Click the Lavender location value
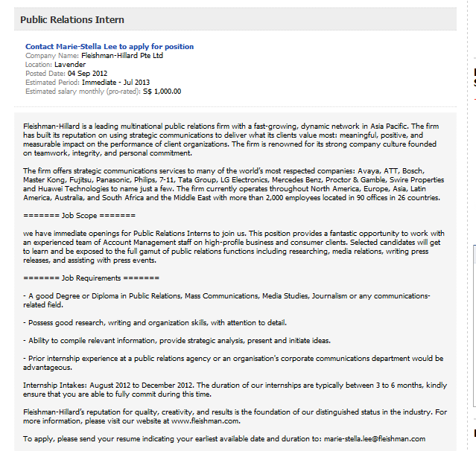This screenshot has width=476, height=451. tap(70, 65)
